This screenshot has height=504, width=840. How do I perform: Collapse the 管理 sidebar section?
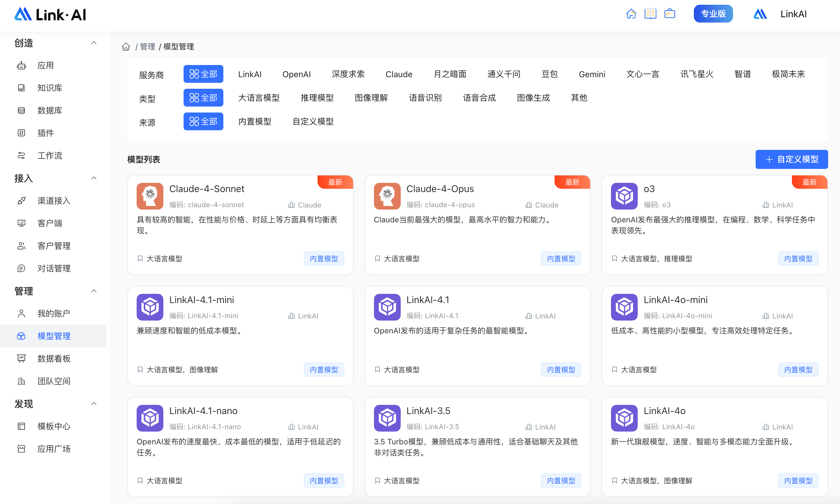(x=94, y=291)
